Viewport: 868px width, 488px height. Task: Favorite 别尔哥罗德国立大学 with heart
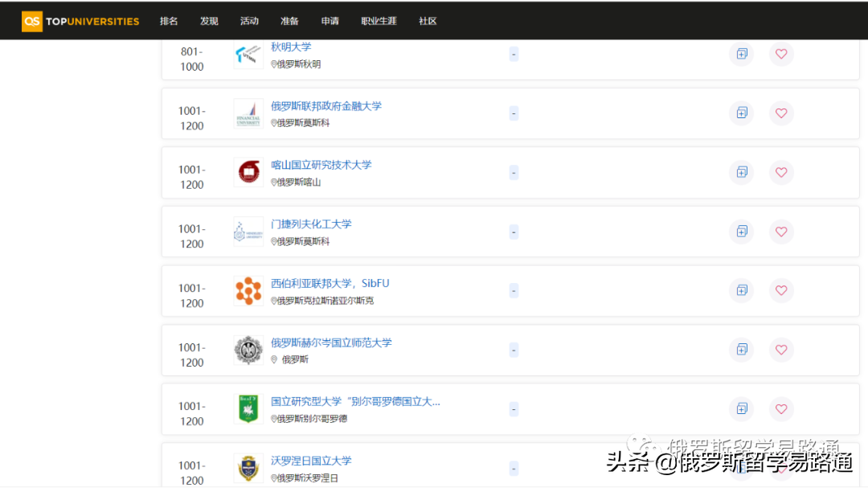[781, 408]
